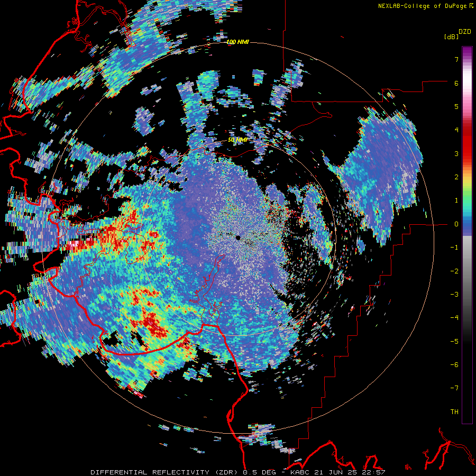Click the 50 NMI range ring label
Viewport: 476px width, 476px height.
(x=237, y=140)
